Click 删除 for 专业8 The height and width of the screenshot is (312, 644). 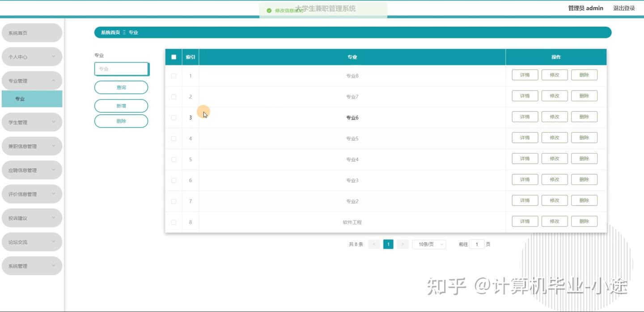click(584, 75)
